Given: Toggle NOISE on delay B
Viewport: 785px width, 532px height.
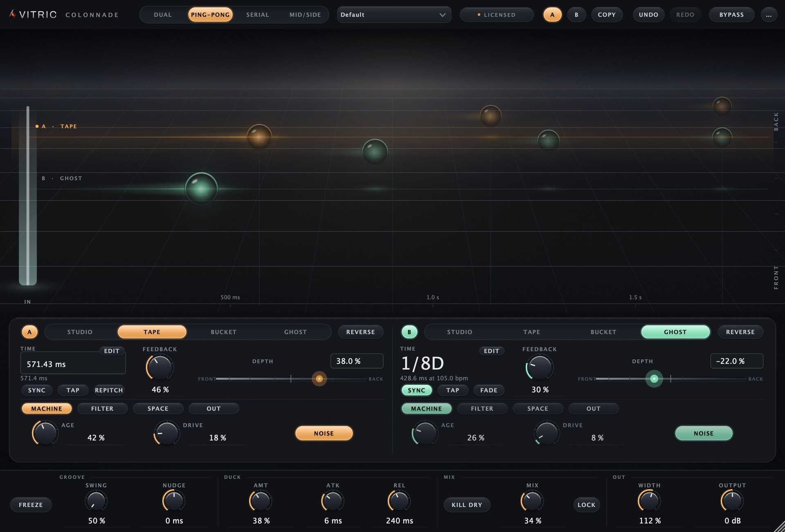Looking at the screenshot, I should pos(704,433).
